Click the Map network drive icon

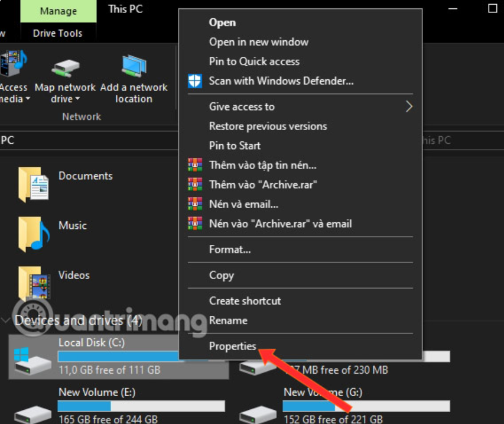65,66
